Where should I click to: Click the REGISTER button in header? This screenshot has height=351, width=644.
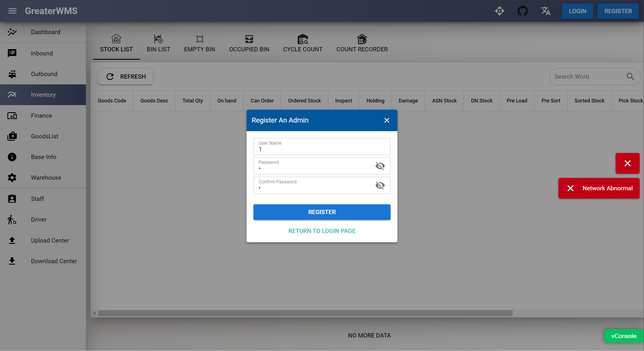click(x=618, y=11)
